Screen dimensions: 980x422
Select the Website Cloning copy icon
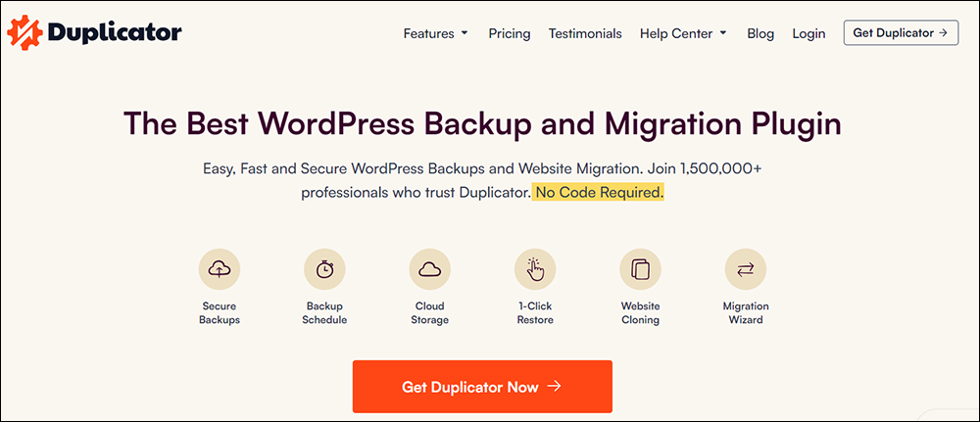tap(640, 269)
